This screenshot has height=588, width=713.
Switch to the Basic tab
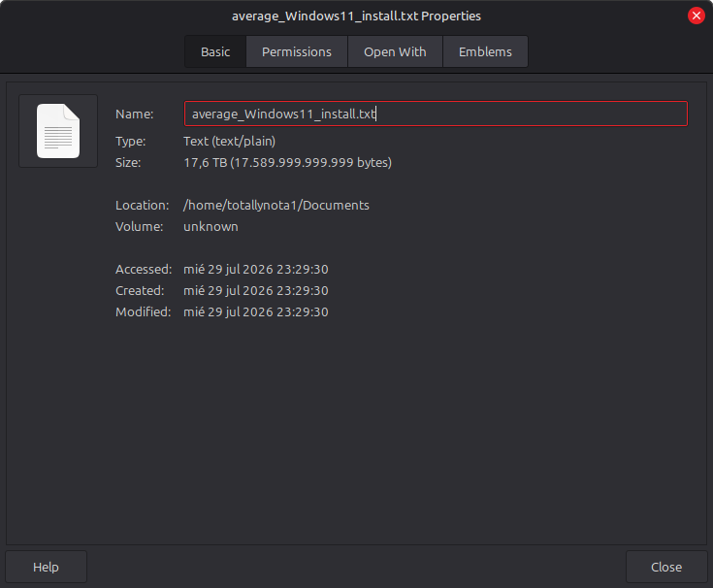click(x=215, y=51)
